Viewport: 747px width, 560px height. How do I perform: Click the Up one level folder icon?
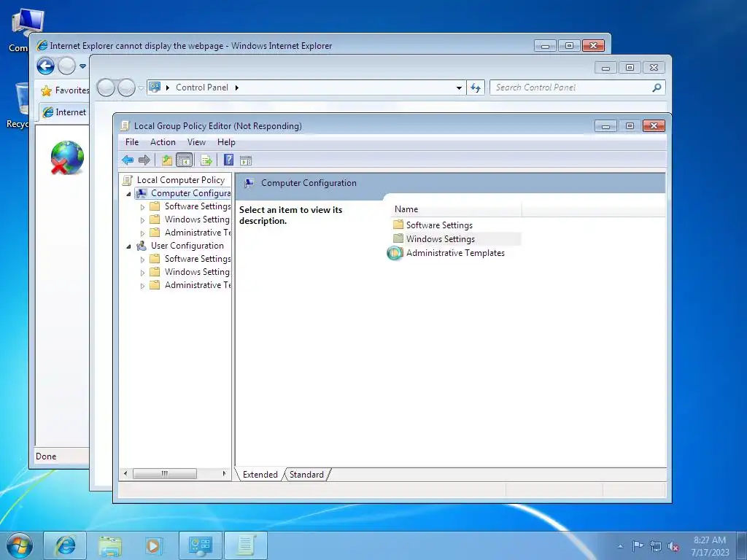point(167,160)
